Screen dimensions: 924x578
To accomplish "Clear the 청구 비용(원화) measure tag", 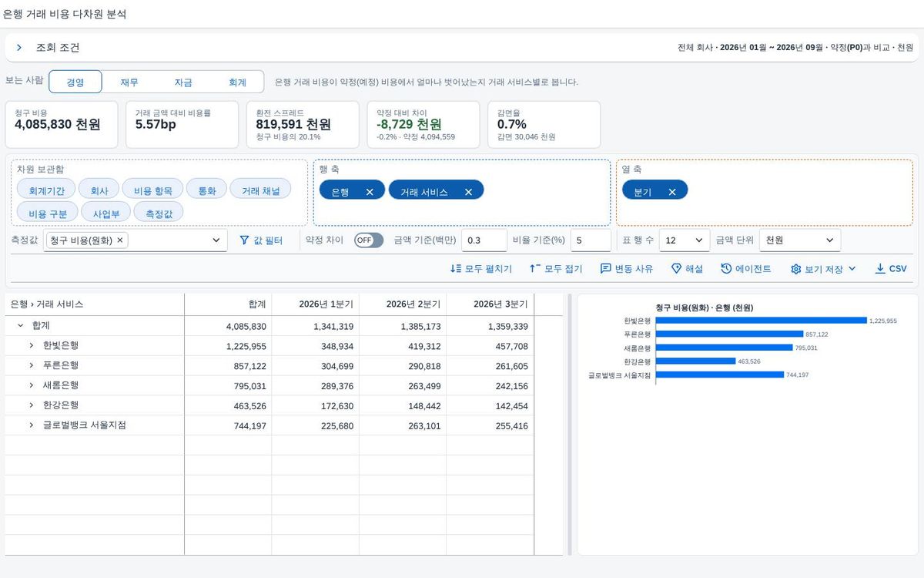I will click(120, 240).
